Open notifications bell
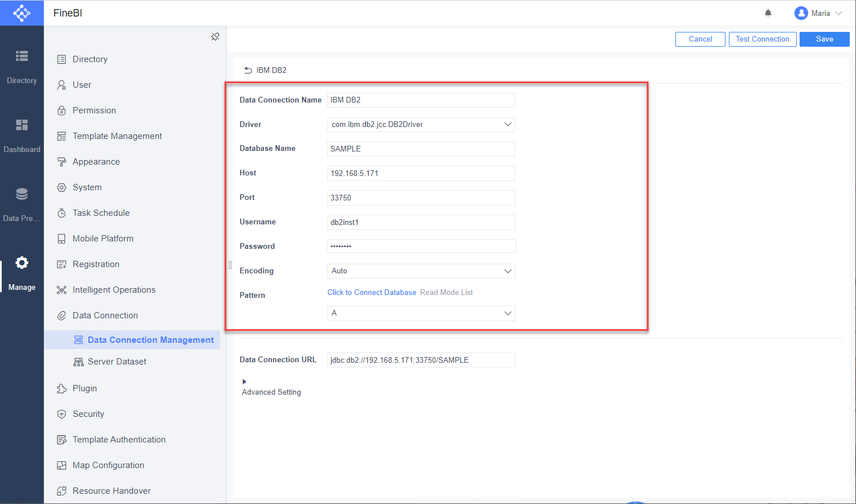Image resolution: width=856 pixels, height=504 pixels. point(768,13)
